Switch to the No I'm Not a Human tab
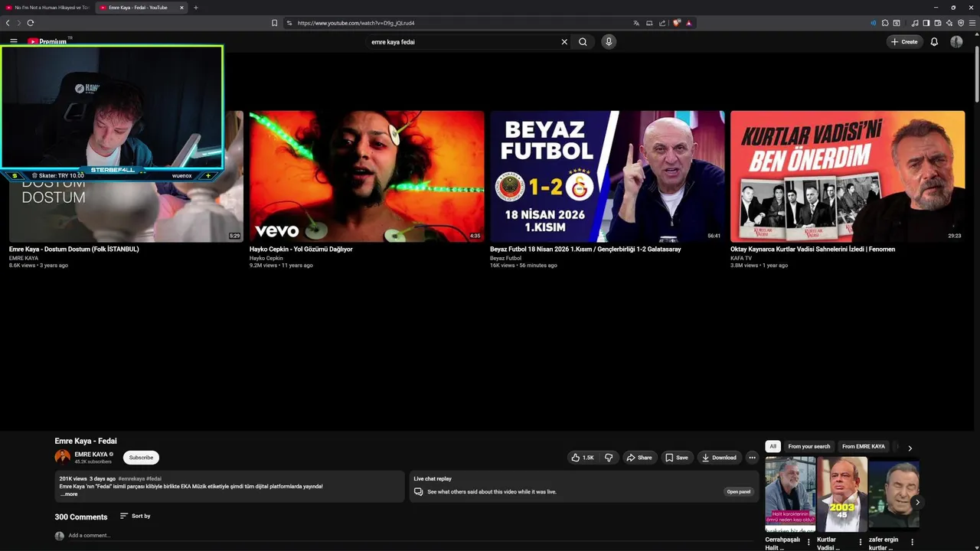Screen dimensions: 980x551 [x=46, y=8]
